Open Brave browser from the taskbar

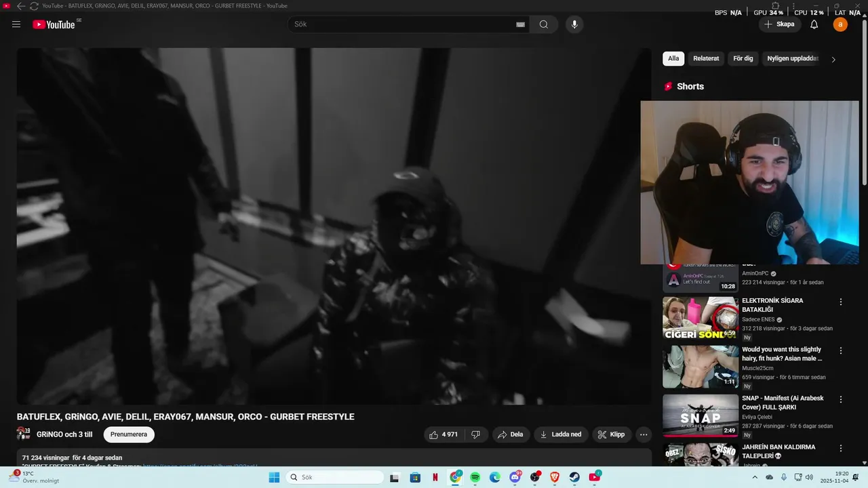tap(555, 477)
